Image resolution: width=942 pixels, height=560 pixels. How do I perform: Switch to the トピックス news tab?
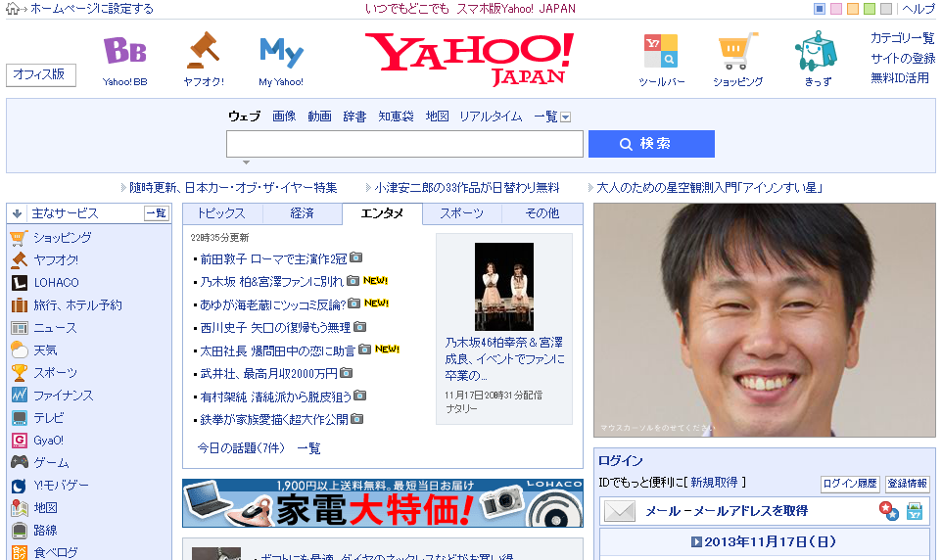tap(221, 213)
